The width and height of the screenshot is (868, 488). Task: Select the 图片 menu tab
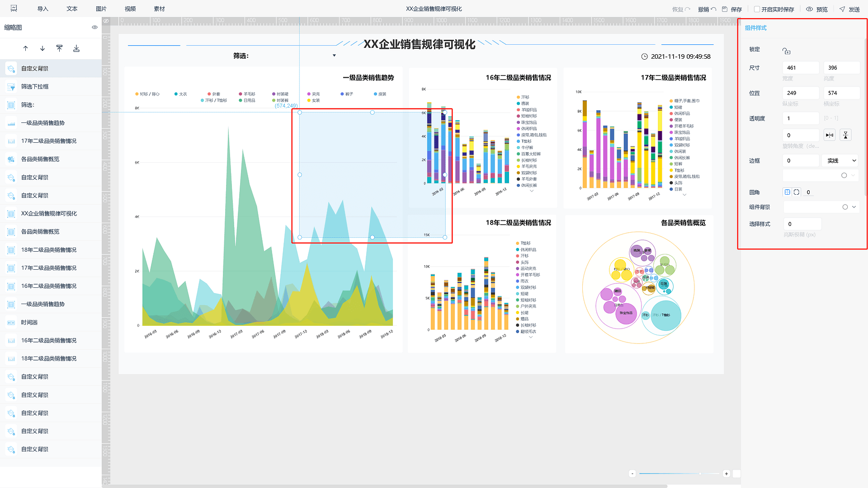pyautogui.click(x=101, y=8)
